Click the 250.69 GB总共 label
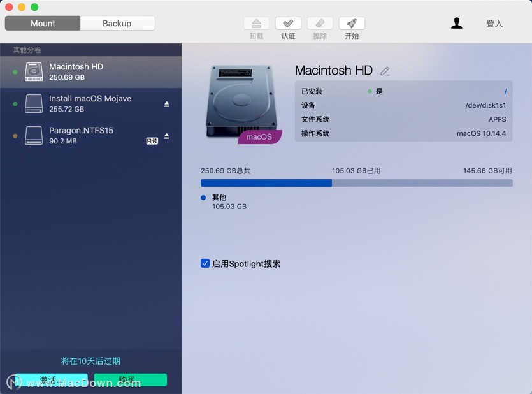 pos(226,171)
